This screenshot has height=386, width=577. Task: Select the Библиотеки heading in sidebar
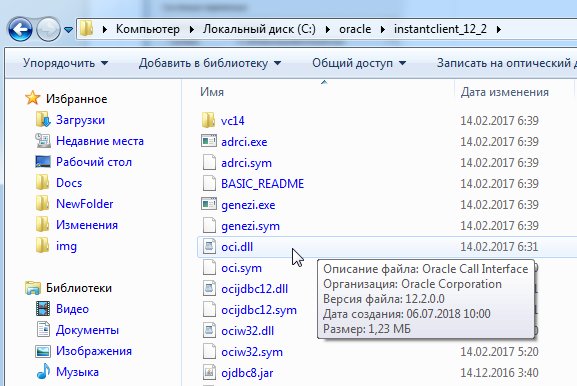79,288
